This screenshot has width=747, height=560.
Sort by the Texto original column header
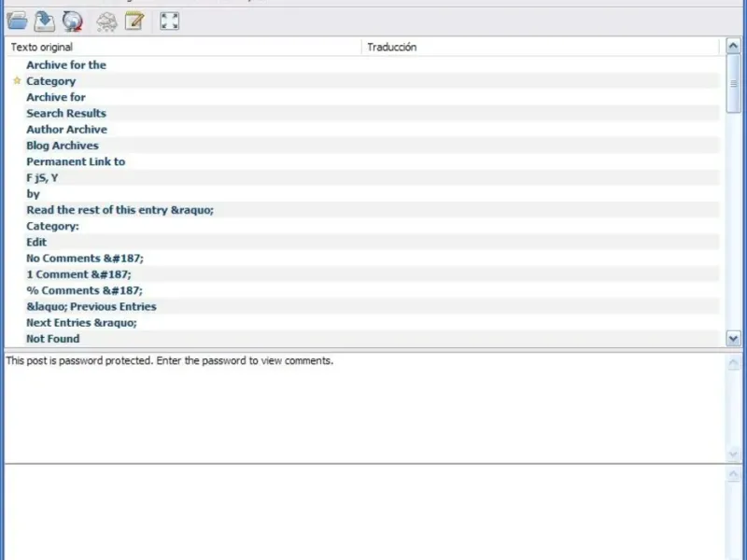coord(183,48)
